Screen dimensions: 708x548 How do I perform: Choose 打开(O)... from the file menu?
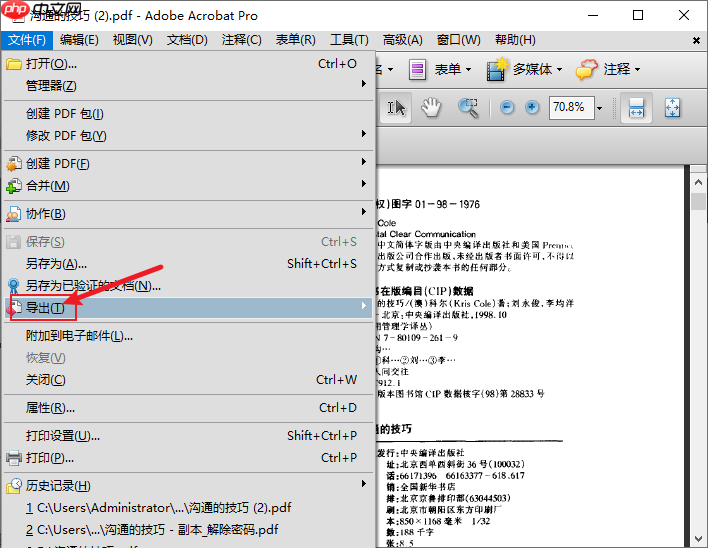[188, 64]
